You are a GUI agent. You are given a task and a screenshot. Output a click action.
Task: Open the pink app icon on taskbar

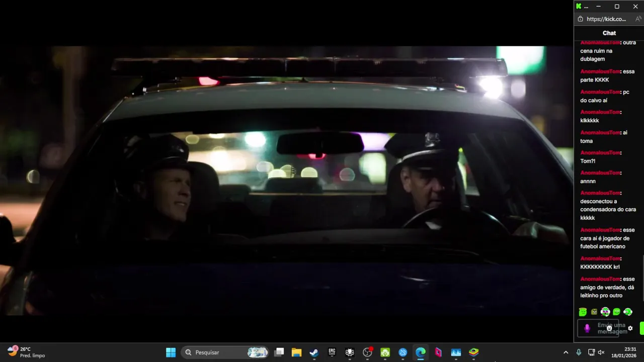point(438,352)
